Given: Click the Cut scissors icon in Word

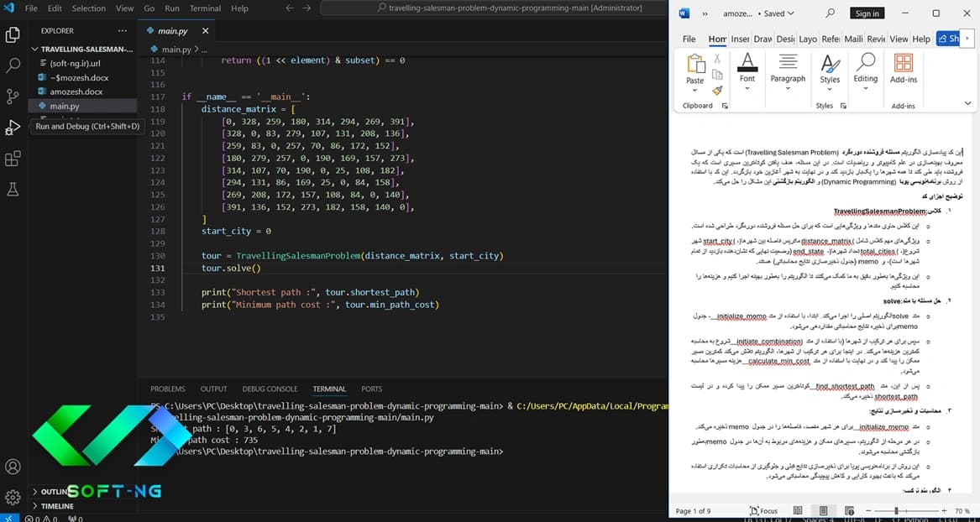Looking at the screenshot, I should point(717,59).
